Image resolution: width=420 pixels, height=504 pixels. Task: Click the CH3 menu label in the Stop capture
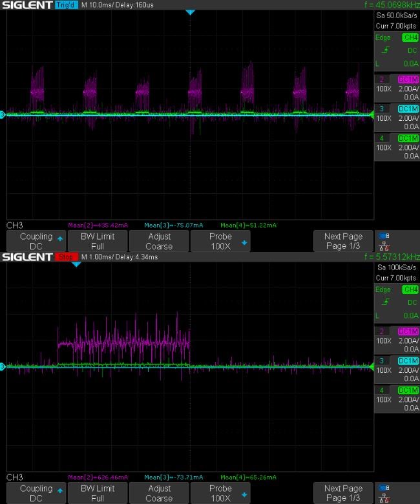pos(15,478)
